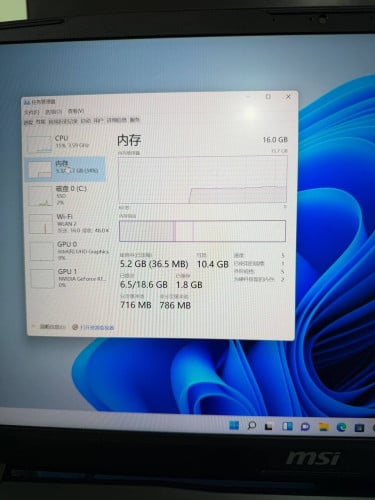Open the Windows Start menu

pyautogui.click(x=234, y=425)
